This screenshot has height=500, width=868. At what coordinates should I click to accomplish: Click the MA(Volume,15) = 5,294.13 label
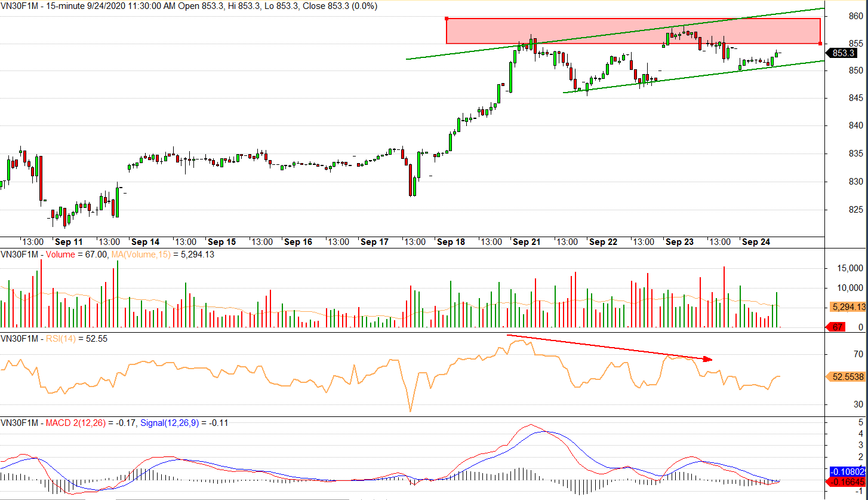coord(164,254)
